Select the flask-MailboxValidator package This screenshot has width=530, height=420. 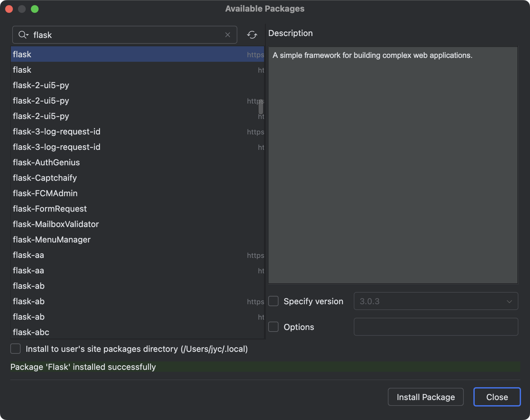(x=137, y=224)
